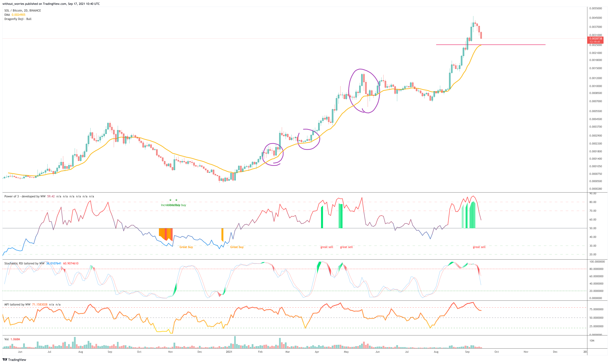
Task: Click the red Stochastic value 60.9074610
Action: coord(71,263)
